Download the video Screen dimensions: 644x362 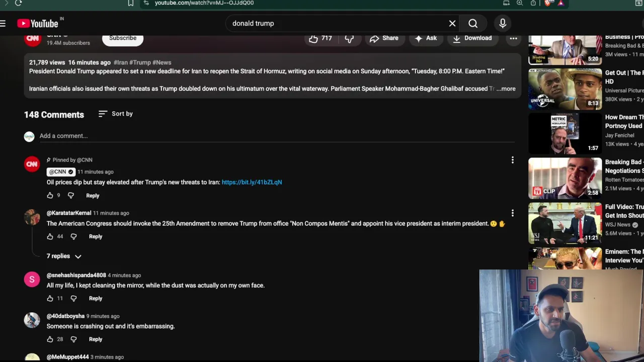pyautogui.click(x=472, y=38)
